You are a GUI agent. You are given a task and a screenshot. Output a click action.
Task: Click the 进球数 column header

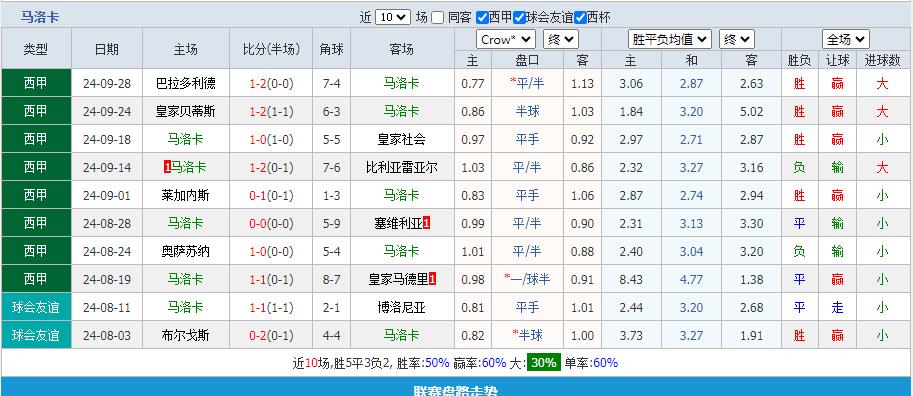pos(883,60)
